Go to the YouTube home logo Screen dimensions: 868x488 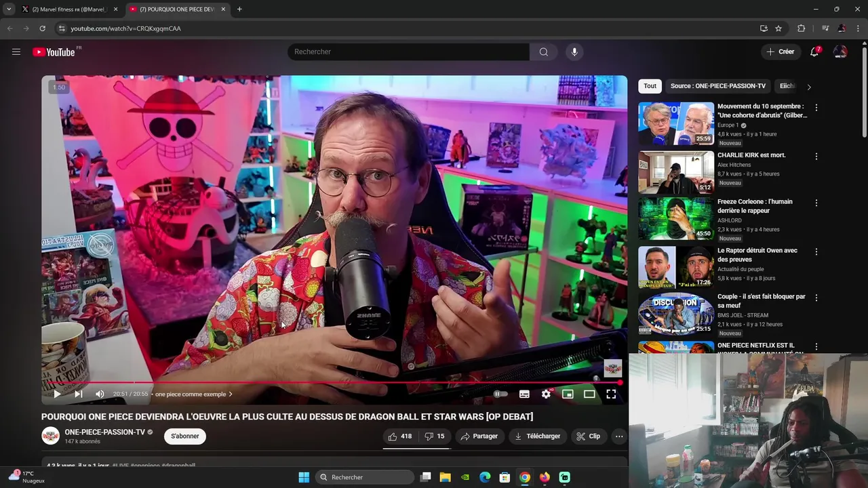[54, 52]
